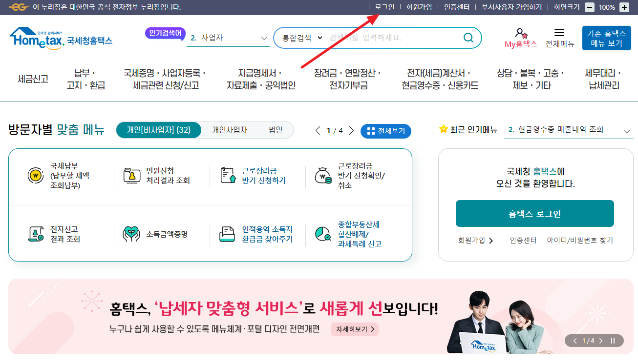Click the 인적용역 소득자 환급금 icon

228,234
